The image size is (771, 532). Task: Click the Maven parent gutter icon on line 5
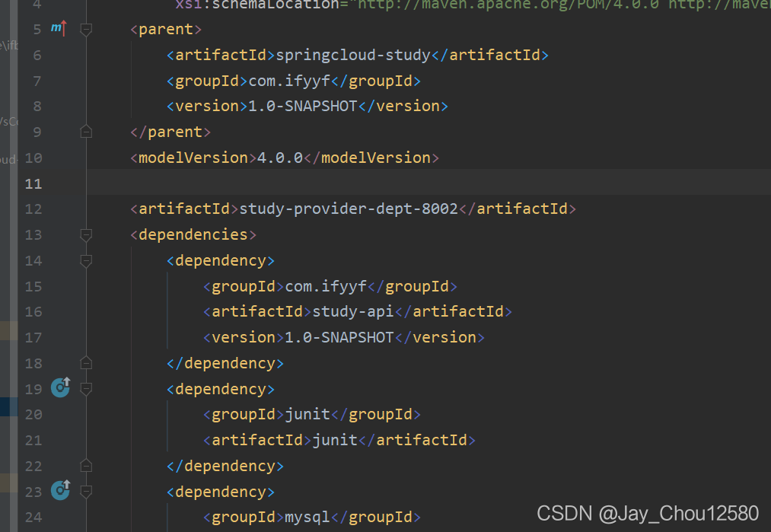(59, 28)
